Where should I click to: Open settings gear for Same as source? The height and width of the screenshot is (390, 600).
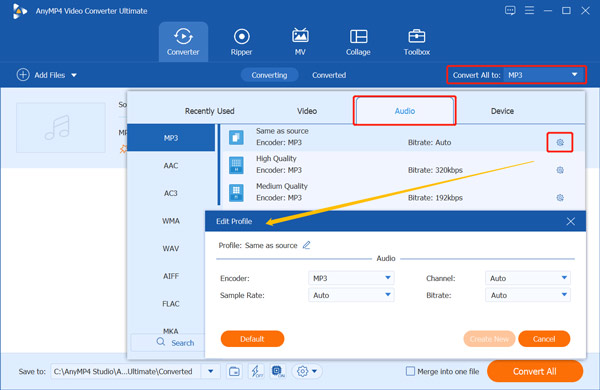[x=560, y=142]
